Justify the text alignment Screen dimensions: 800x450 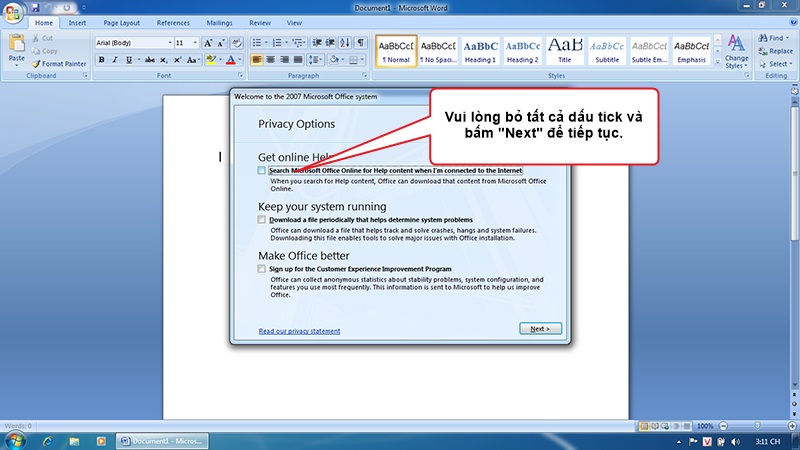coord(298,60)
